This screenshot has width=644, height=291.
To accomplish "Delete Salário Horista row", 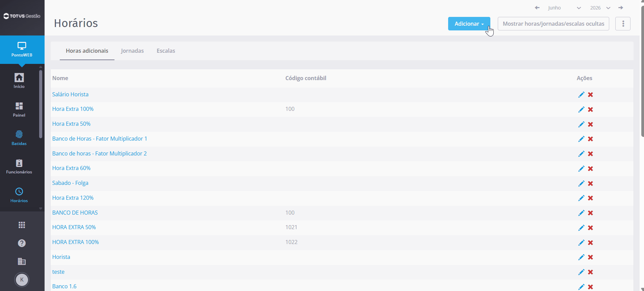I will click(590, 95).
